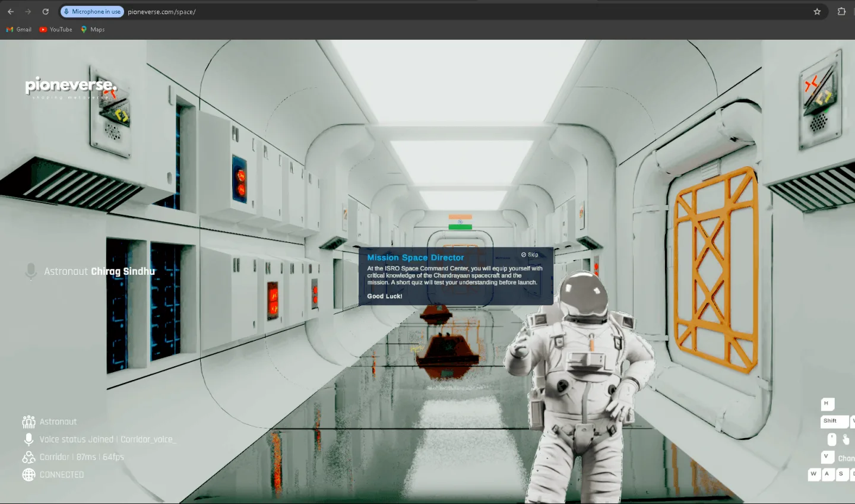Click the W movement key
The image size is (855, 504).
(814, 474)
